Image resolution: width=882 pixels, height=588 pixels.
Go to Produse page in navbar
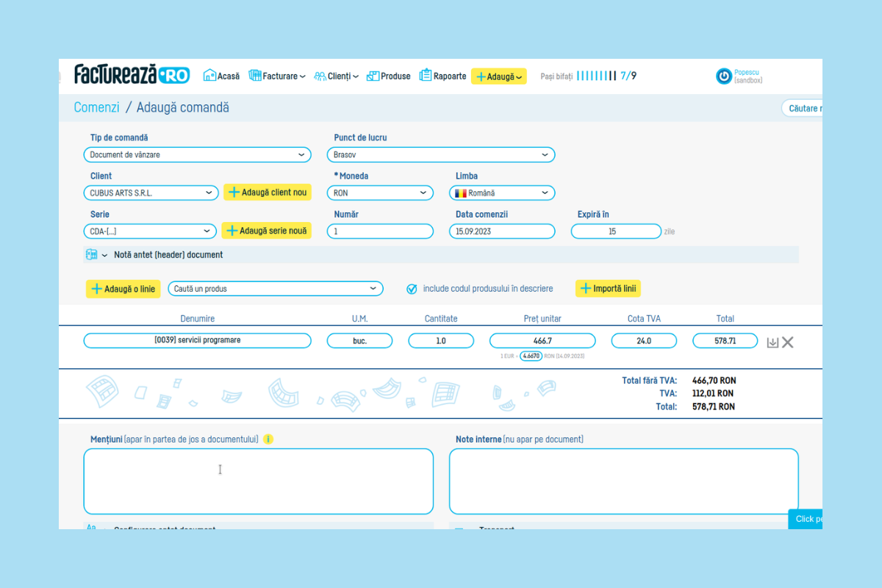[389, 76]
